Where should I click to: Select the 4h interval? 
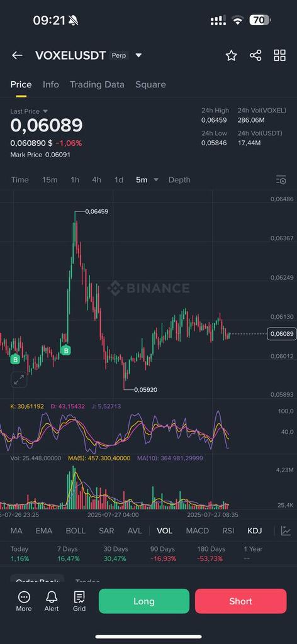[96, 180]
